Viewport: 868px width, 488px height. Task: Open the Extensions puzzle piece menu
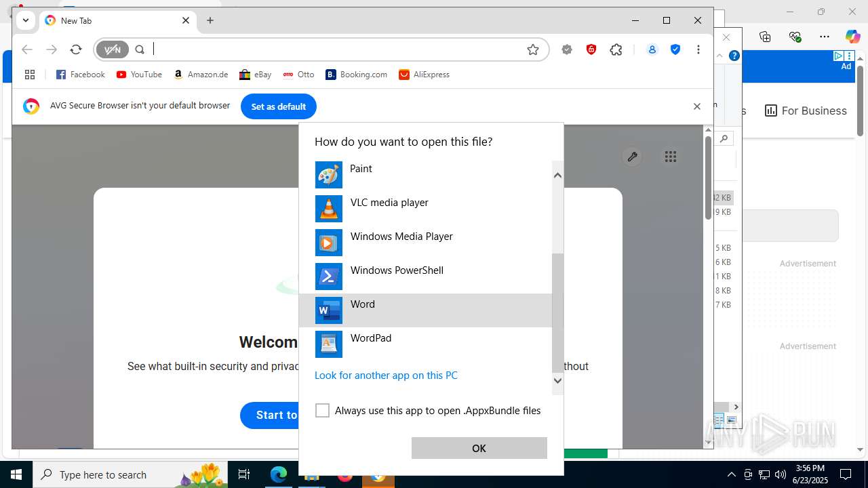616,49
